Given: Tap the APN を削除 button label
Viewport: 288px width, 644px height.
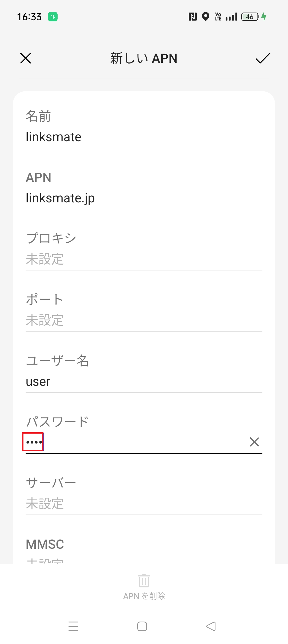Looking at the screenshot, I should 144,596.
